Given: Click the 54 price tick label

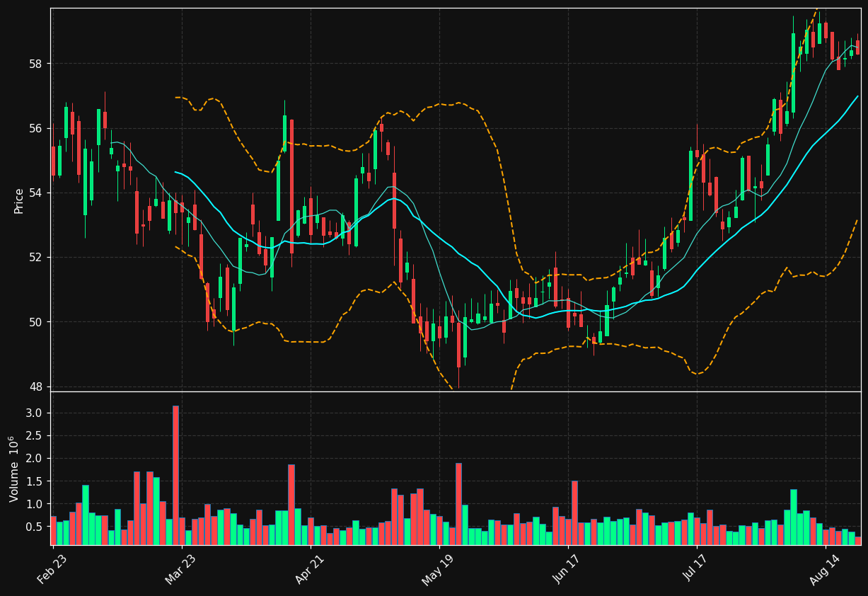Looking at the screenshot, I should click(x=36, y=193).
